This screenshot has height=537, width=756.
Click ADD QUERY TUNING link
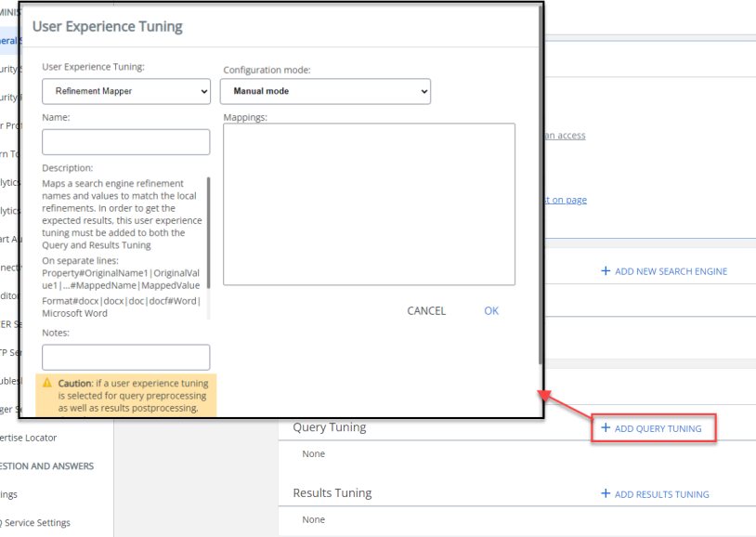coord(664,428)
